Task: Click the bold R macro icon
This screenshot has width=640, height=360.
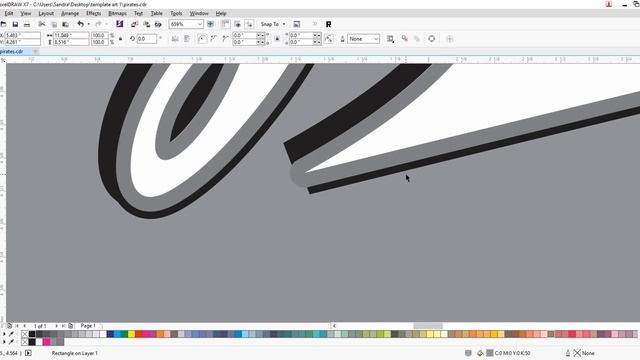Action: pos(329,24)
